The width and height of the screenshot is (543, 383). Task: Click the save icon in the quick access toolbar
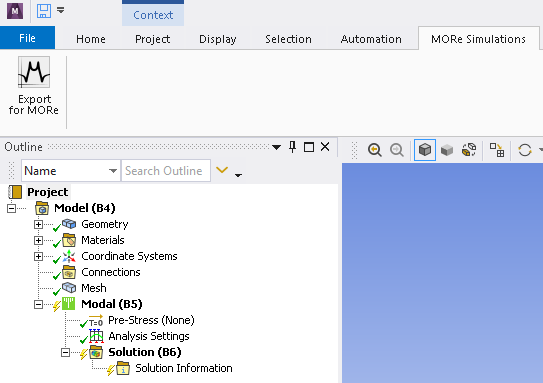(x=44, y=11)
